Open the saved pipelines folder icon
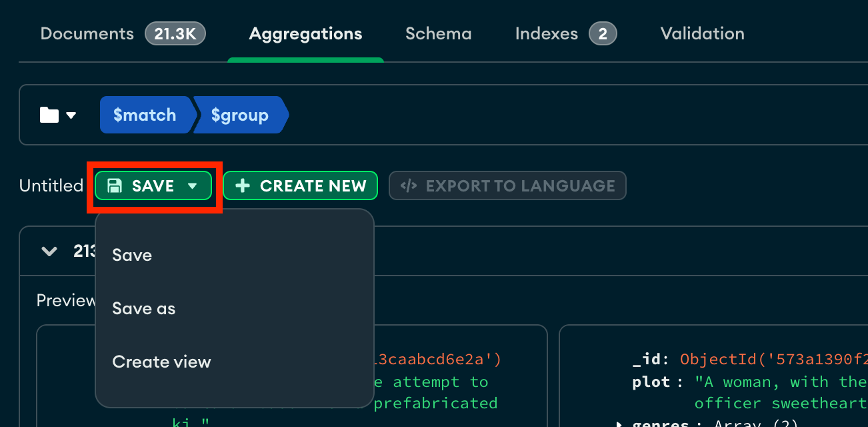The height and width of the screenshot is (427, 868). coord(48,114)
